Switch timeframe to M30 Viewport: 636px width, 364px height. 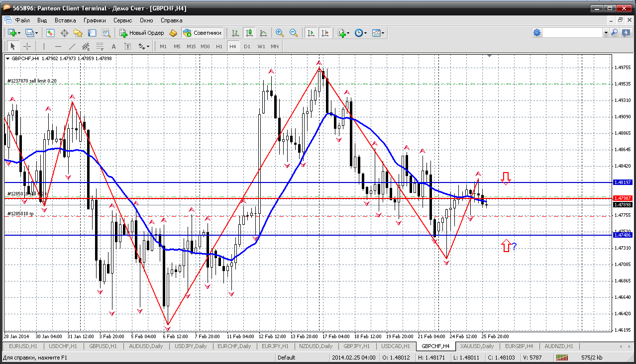205,46
